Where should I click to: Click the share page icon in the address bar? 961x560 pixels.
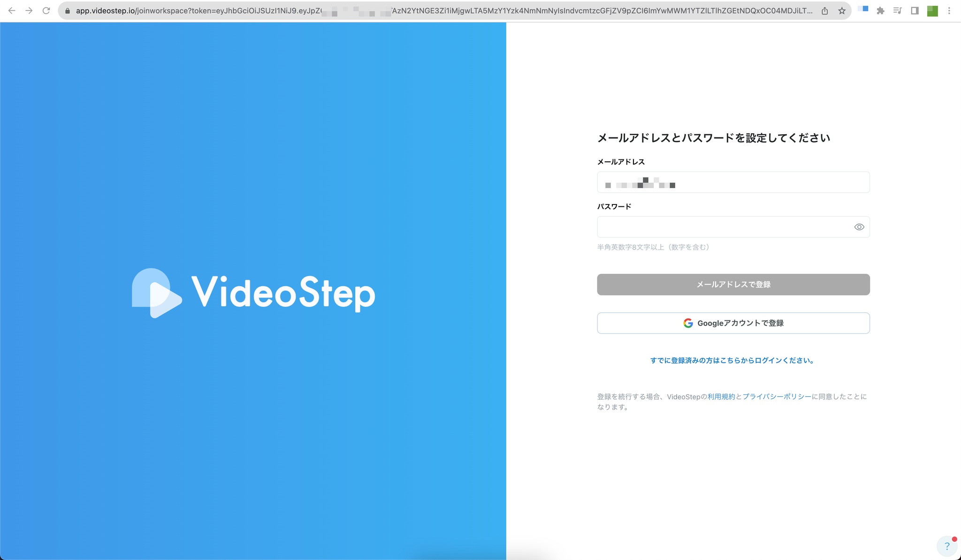[824, 11]
